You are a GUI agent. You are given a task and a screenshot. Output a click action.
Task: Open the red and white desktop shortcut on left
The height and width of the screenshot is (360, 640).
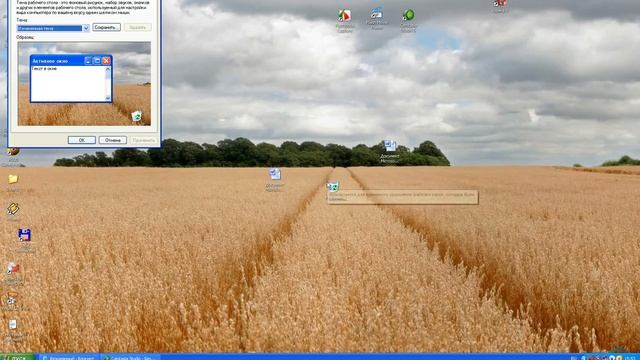[x=13, y=268]
